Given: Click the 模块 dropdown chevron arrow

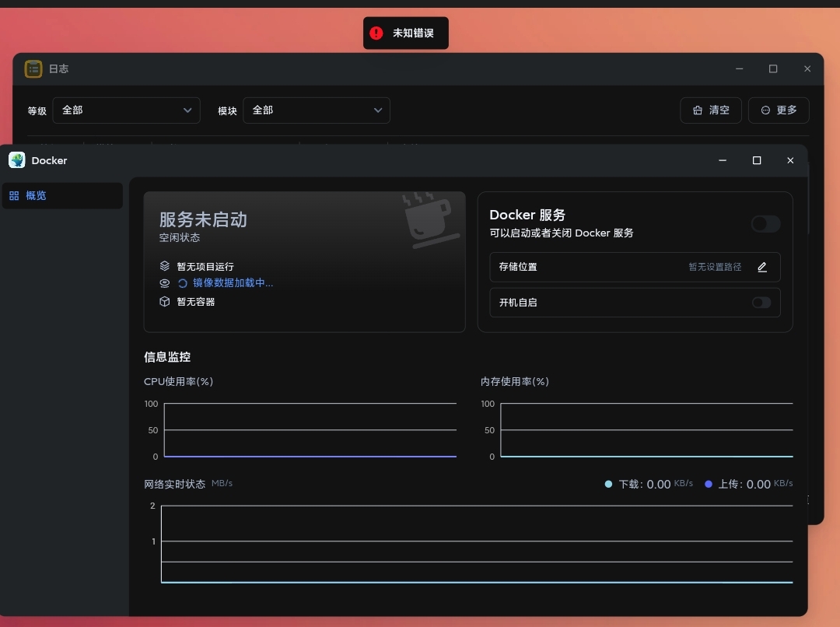Looking at the screenshot, I should (378, 110).
